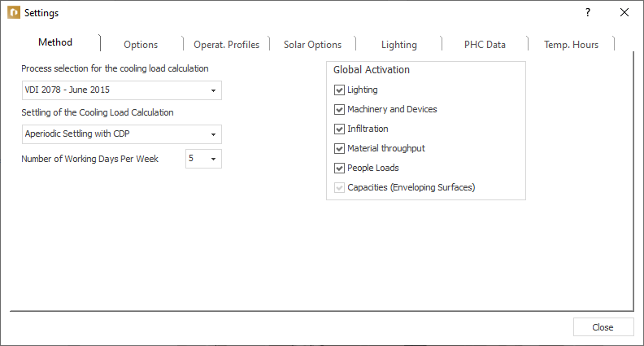Open the Options tab
Viewport: 644px width, 346px height.
click(x=141, y=45)
